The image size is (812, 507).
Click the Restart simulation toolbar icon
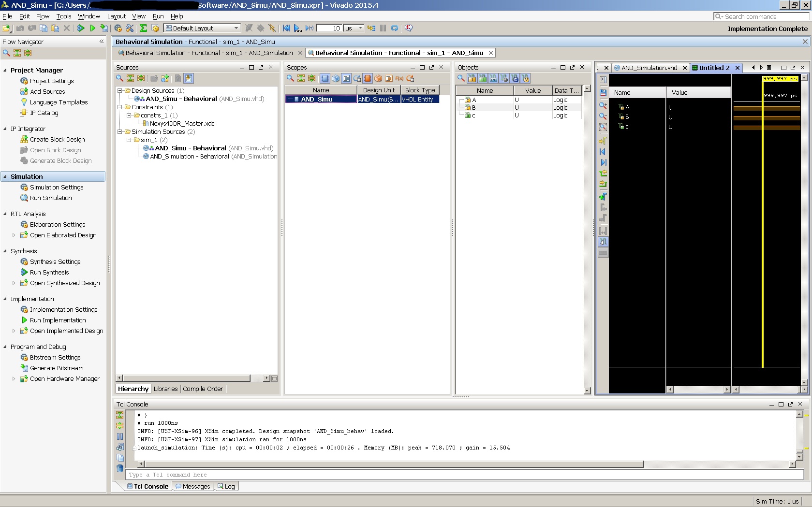(x=286, y=28)
